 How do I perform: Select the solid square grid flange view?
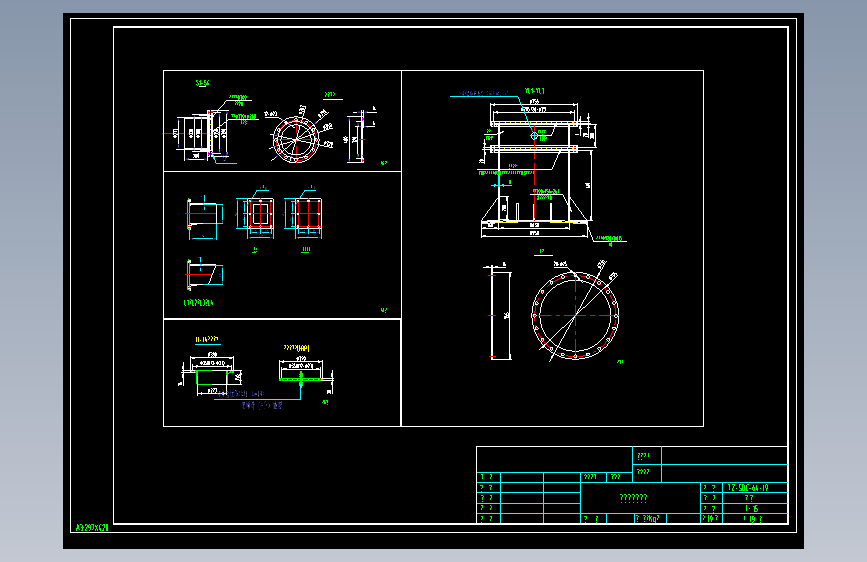pyautogui.click(x=309, y=214)
